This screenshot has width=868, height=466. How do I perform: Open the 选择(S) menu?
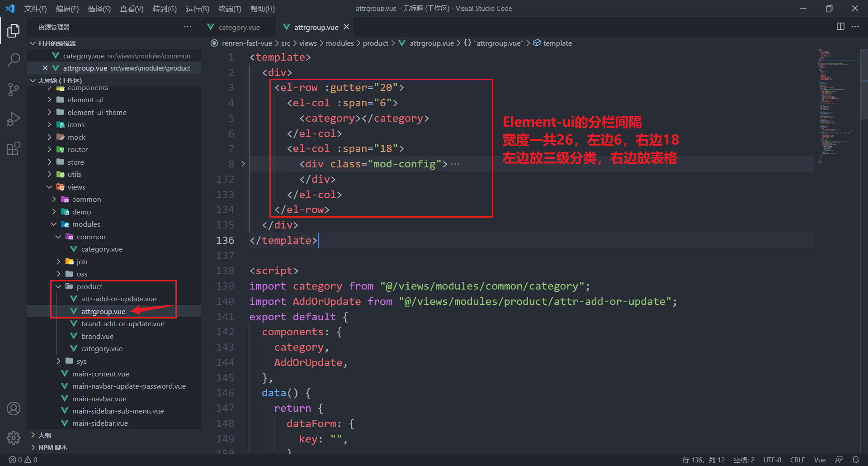(x=99, y=9)
